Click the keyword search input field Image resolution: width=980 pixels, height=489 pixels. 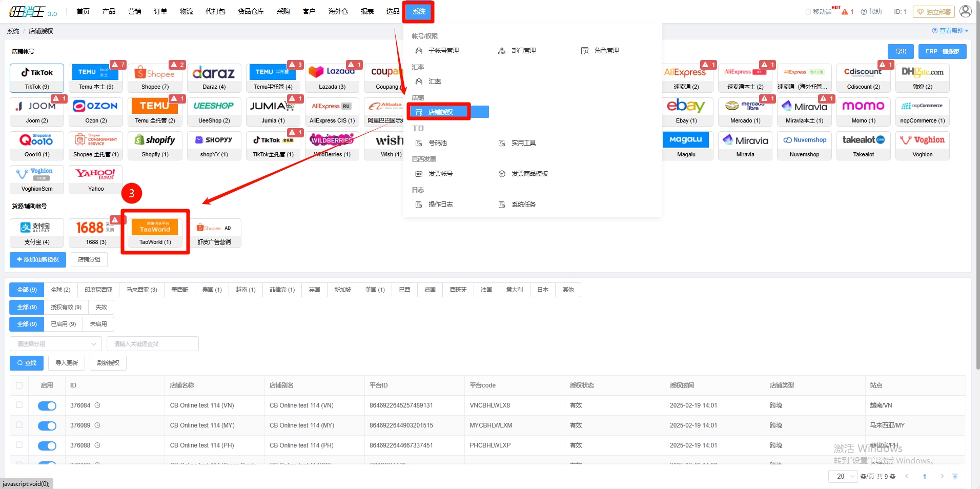pyautogui.click(x=153, y=344)
